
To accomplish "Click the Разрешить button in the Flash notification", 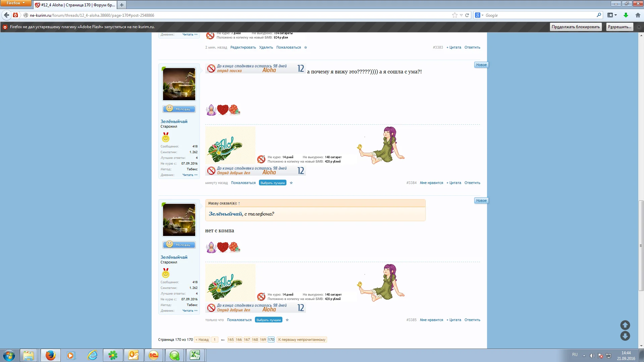I will coord(619,27).
